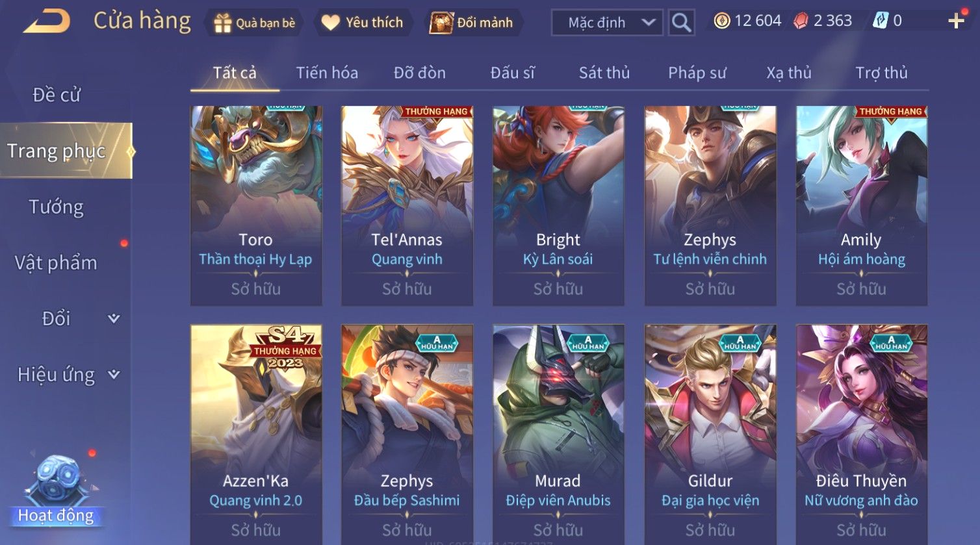Click the gold coin currency icon
Viewport: 980px width, 545px height.
tap(721, 21)
